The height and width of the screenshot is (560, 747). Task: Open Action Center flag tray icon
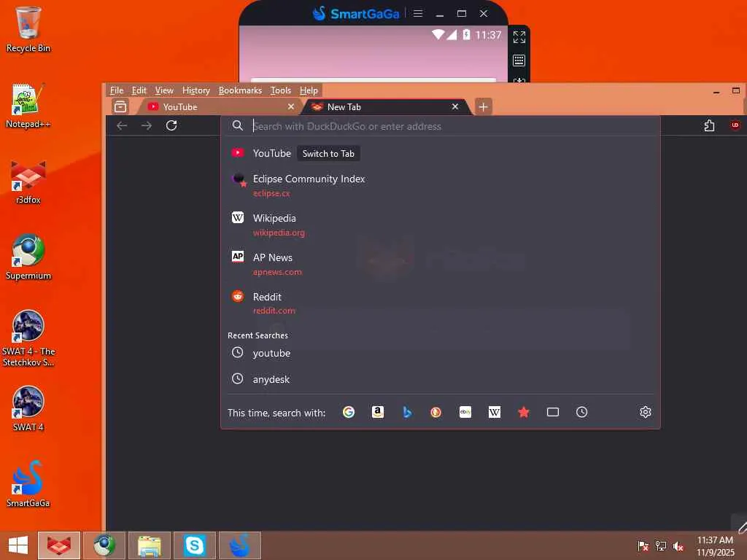click(643, 545)
